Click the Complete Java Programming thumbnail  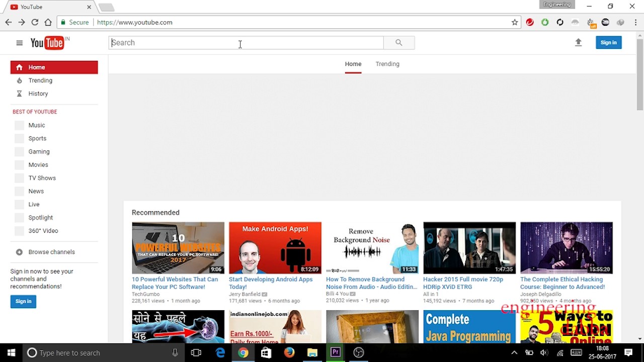pyautogui.click(x=469, y=327)
